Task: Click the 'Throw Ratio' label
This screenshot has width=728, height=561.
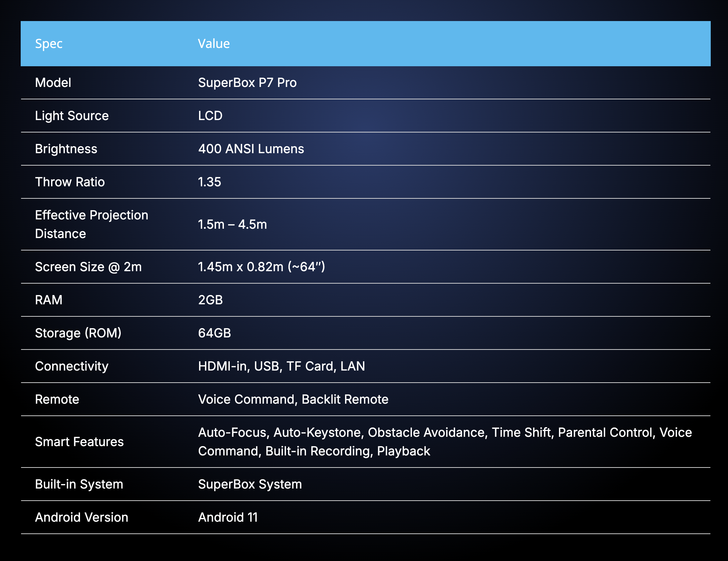Action: click(70, 182)
